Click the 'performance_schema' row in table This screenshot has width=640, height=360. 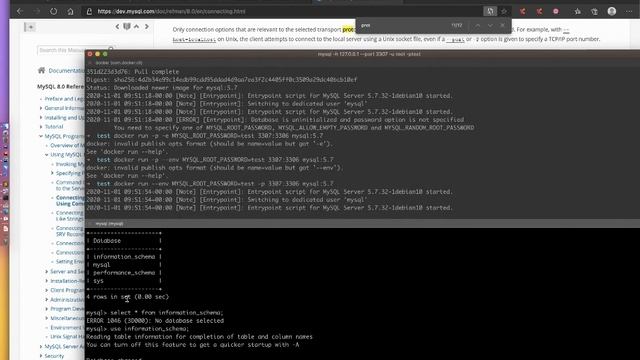point(124,273)
